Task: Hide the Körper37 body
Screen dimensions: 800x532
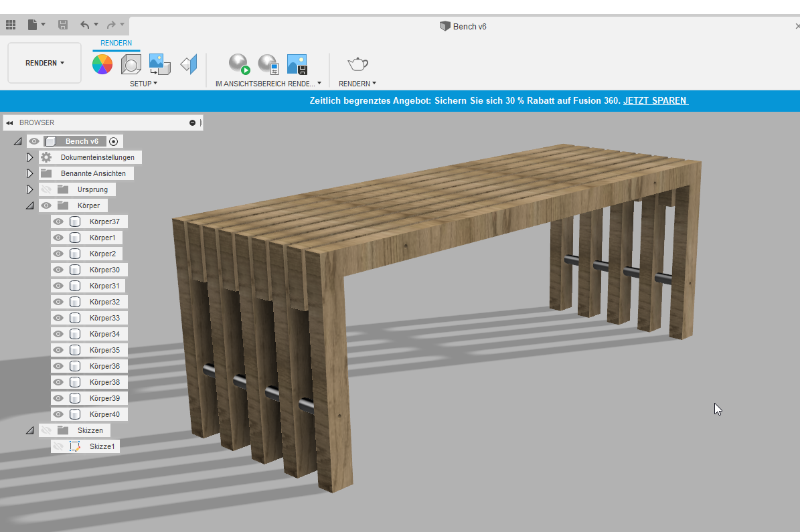Action: click(58, 221)
